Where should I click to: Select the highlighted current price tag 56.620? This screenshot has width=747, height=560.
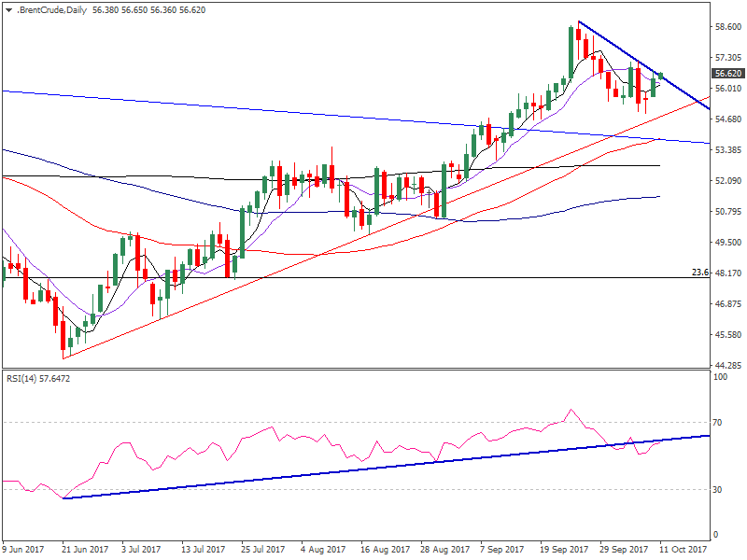coord(728,74)
